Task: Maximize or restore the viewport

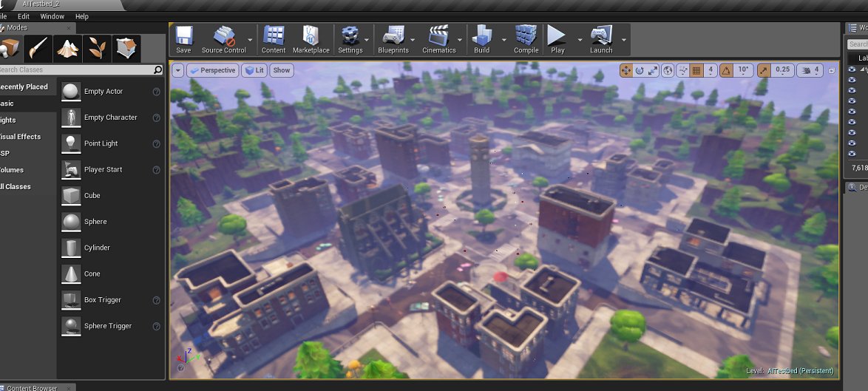Action: [832, 70]
